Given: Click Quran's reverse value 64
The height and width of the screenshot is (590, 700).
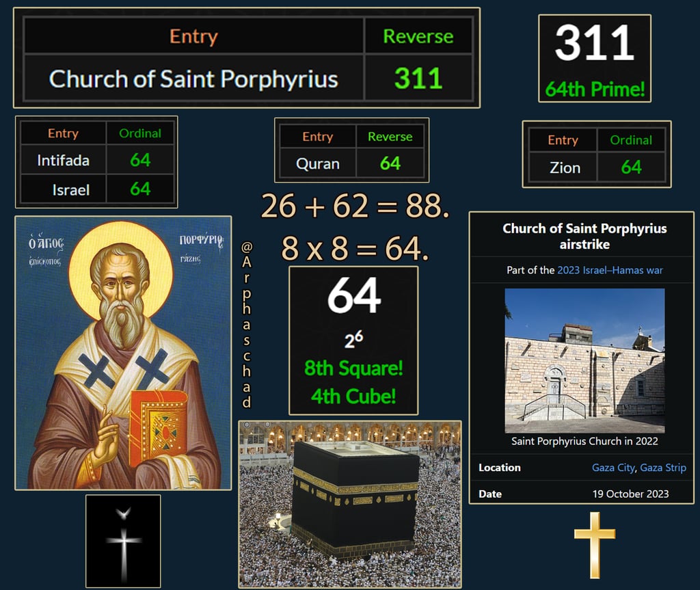Looking at the screenshot, I should pyautogui.click(x=390, y=163).
